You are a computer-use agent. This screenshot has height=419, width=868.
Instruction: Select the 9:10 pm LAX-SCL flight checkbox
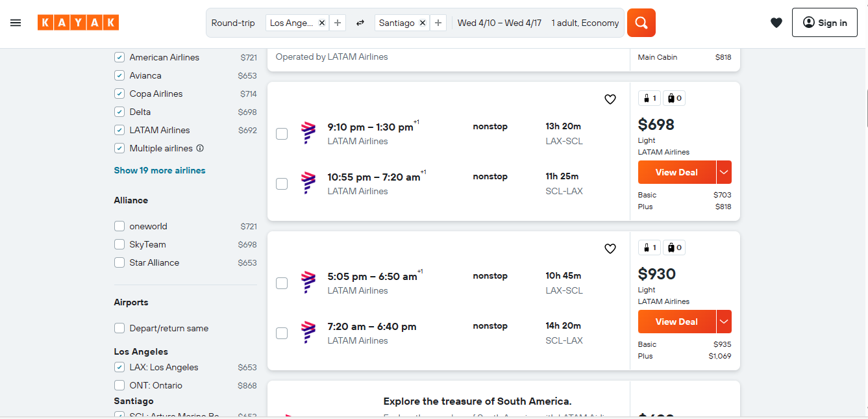(282, 134)
